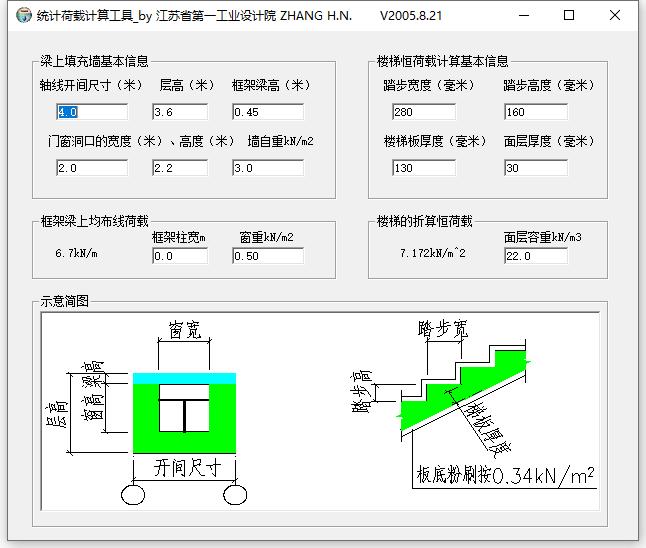Screen dimensions: 646x548
Task: Click the 框架柱宽 input field showing 0.0
Action: 180,256
